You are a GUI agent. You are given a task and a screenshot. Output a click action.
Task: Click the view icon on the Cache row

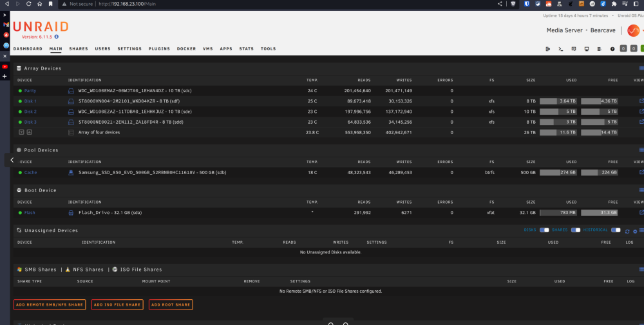641,172
